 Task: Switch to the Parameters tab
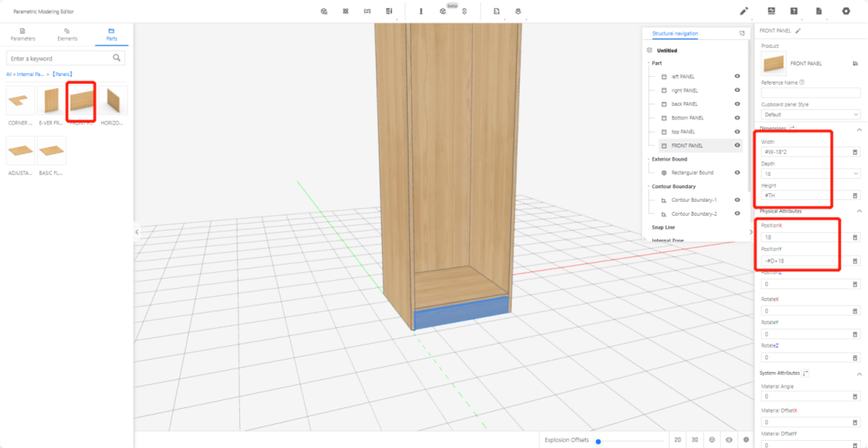point(23,35)
